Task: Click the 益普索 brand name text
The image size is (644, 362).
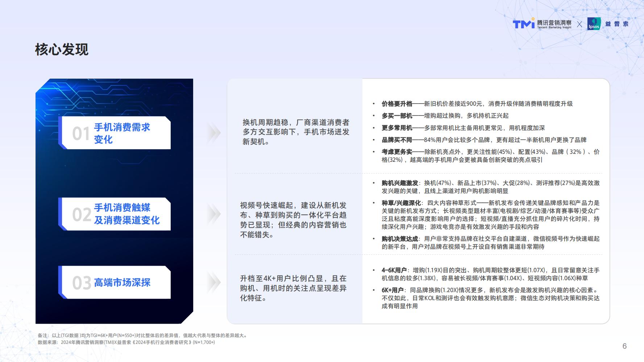Action: click(x=616, y=24)
